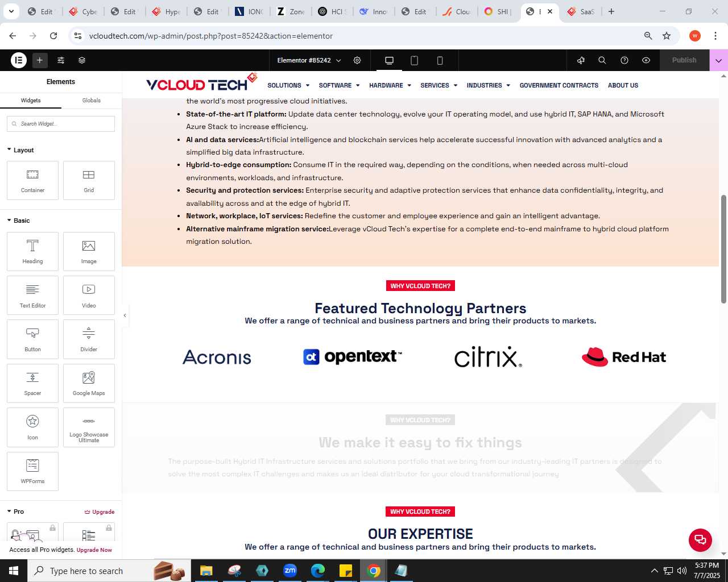Select the Video widget
Viewport: 728px width, 582px height.
click(89, 295)
